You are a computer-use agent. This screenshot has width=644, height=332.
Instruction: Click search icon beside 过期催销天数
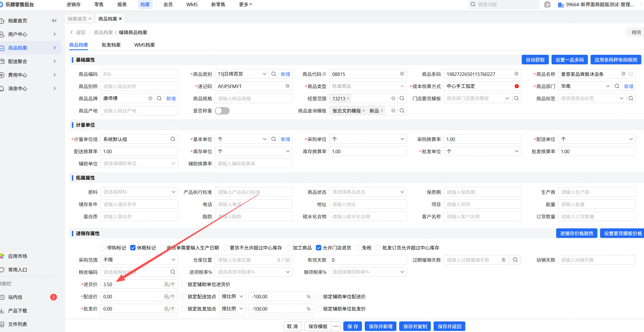(515, 260)
